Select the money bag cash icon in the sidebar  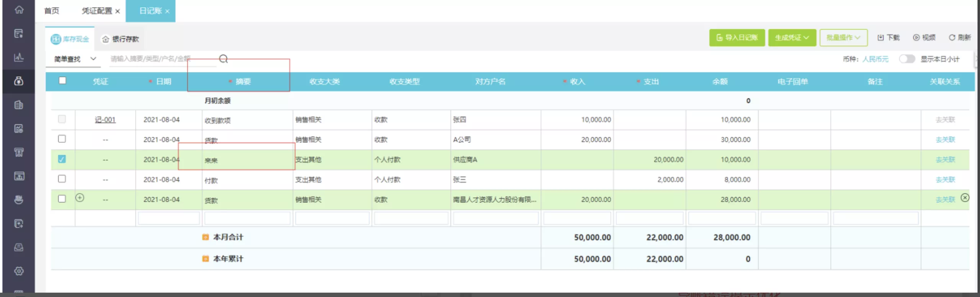[19, 81]
